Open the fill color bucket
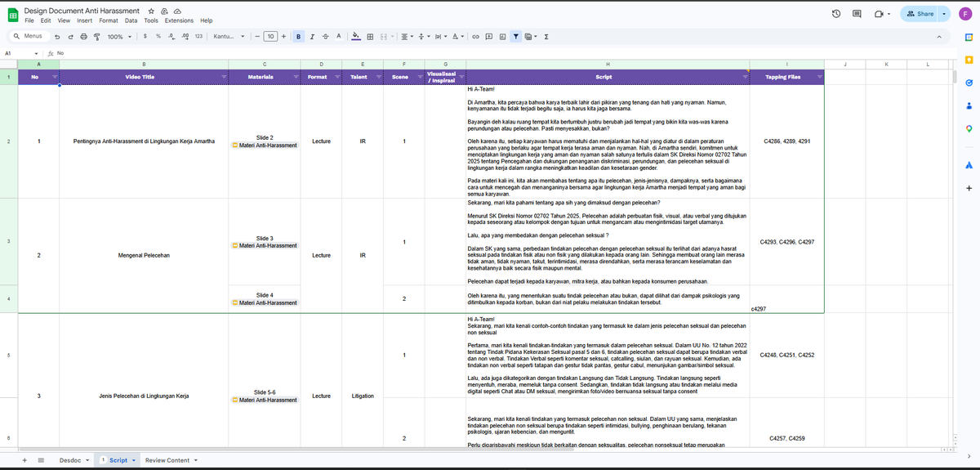Viewport: 980px width, 470px height. click(x=355, y=36)
